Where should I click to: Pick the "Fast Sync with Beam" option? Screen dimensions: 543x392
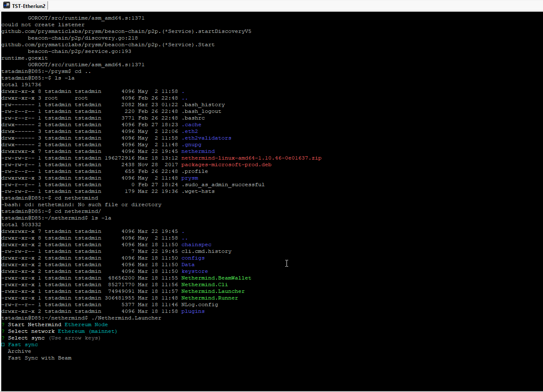click(x=40, y=358)
